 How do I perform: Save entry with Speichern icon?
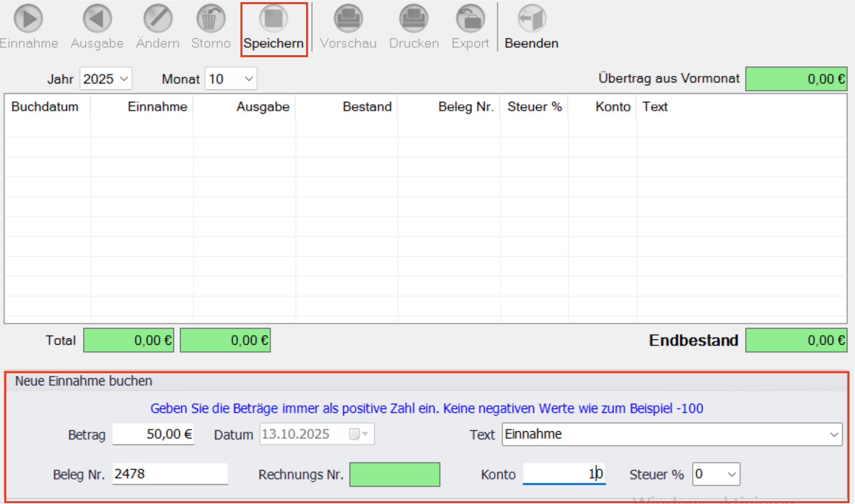point(274,19)
